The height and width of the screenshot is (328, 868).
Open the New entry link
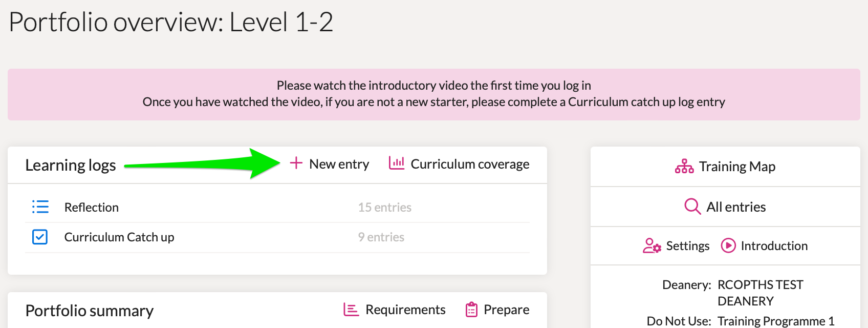point(339,163)
